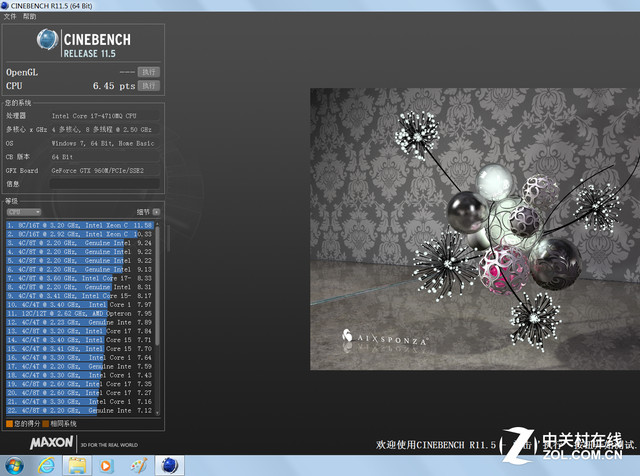Click the brown 相同系统 legend swatch

[46, 424]
